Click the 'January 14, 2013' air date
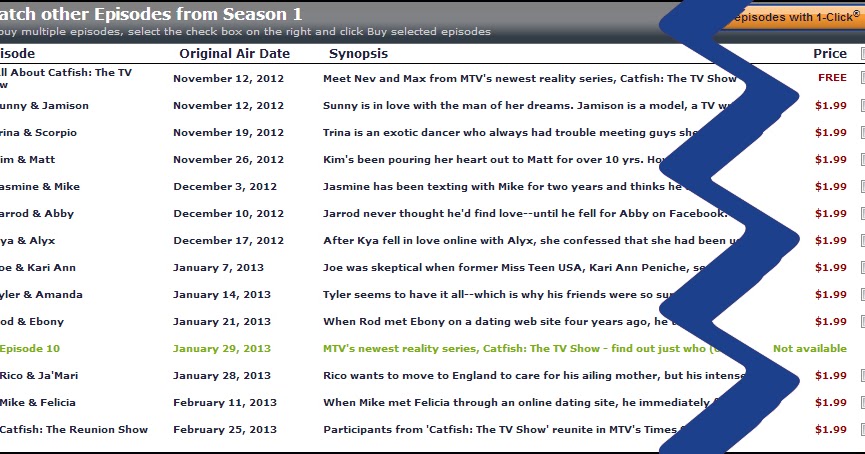This screenshot has width=865, height=454. click(222, 295)
